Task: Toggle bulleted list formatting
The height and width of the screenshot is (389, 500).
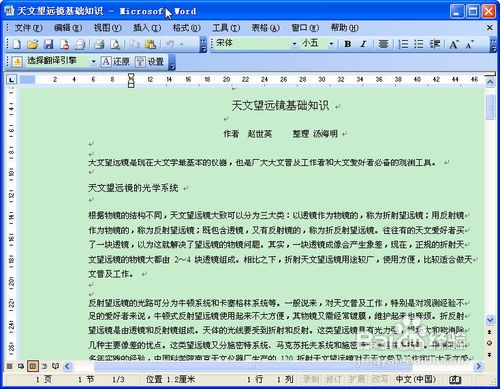Action: pyautogui.click(x=419, y=44)
